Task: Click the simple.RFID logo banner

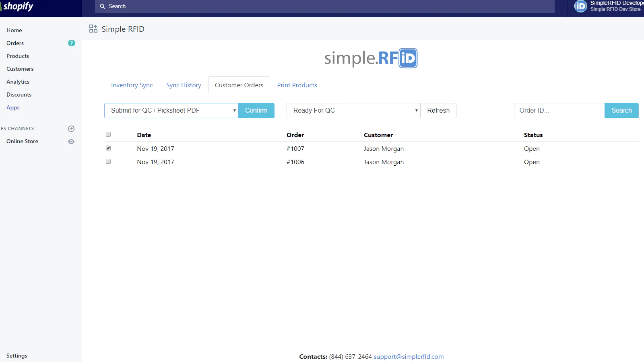Action: pyautogui.click(x=371, y=58)
